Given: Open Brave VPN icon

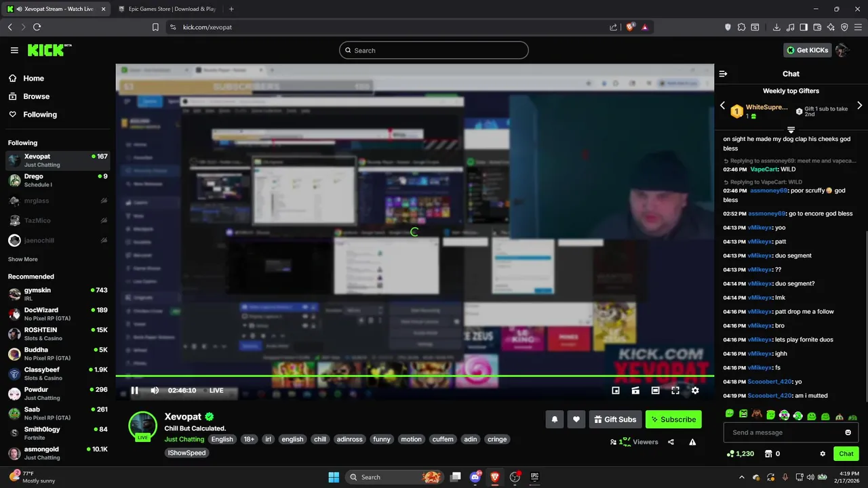Looking at the screenshot, I should click(844, 27).
